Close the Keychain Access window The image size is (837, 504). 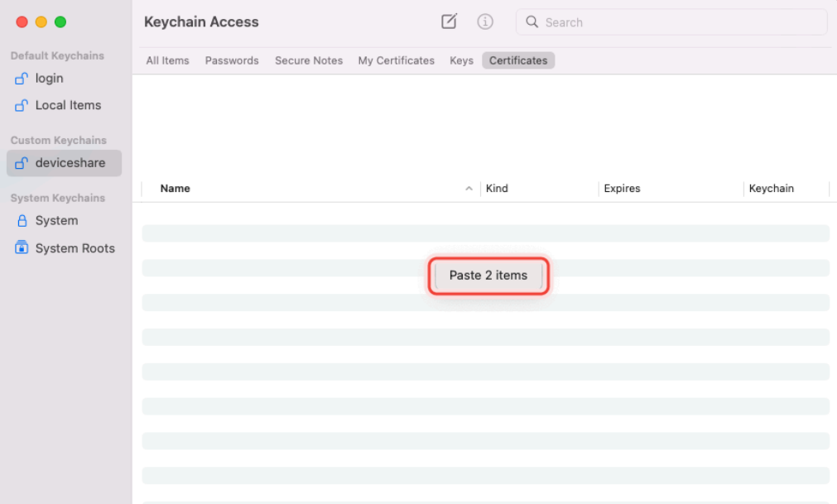[x=22, y=22]
